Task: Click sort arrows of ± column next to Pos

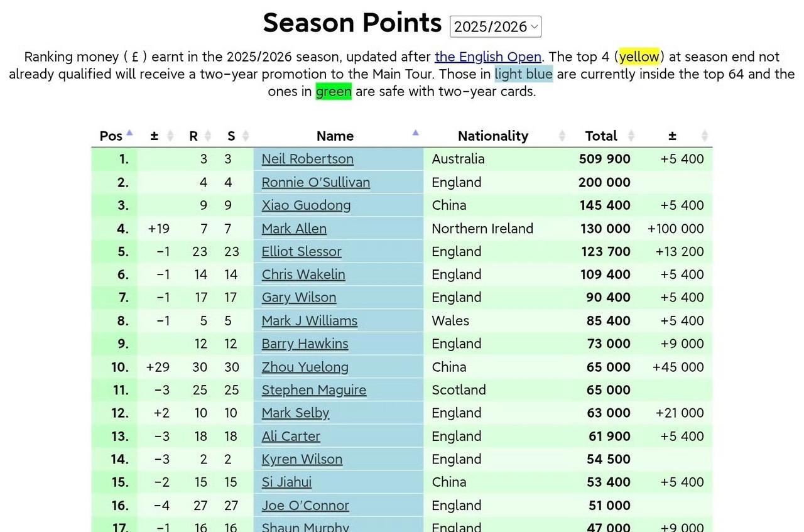Action: tap(170, 136)
